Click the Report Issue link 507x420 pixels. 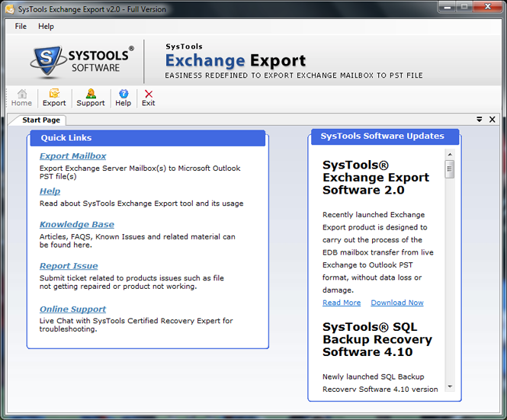point(69,266)
